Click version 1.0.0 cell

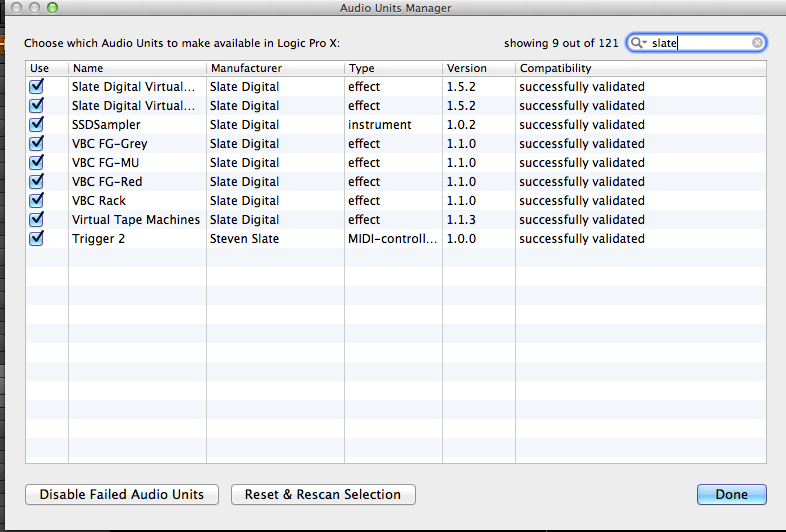[x=461, y=239]
